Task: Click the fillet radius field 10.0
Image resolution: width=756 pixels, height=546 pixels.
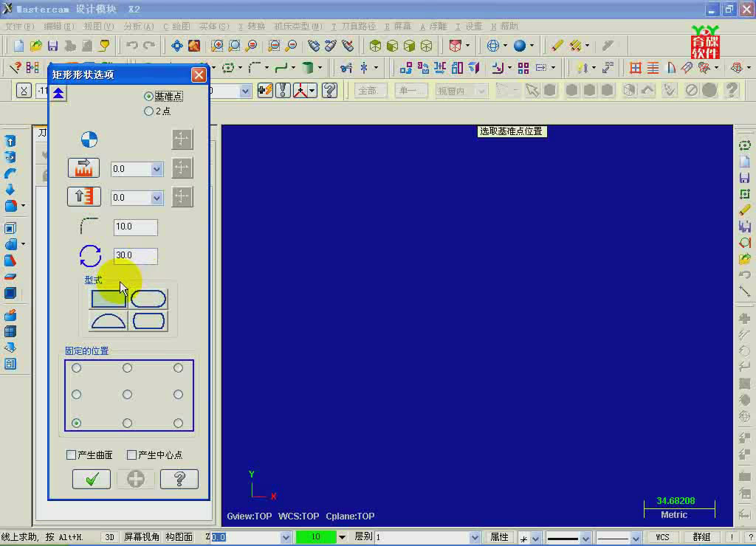Action: [136, 227]
